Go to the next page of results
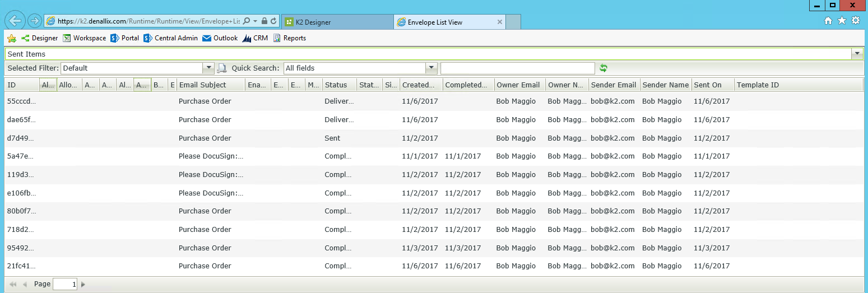This screenshot has height=293, width=868. tap(83, 284)
